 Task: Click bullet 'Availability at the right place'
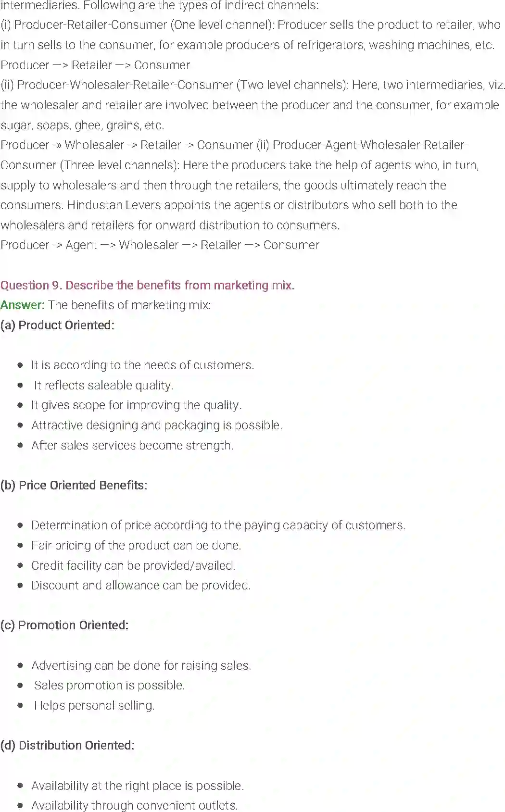click(x=138, y=786)
